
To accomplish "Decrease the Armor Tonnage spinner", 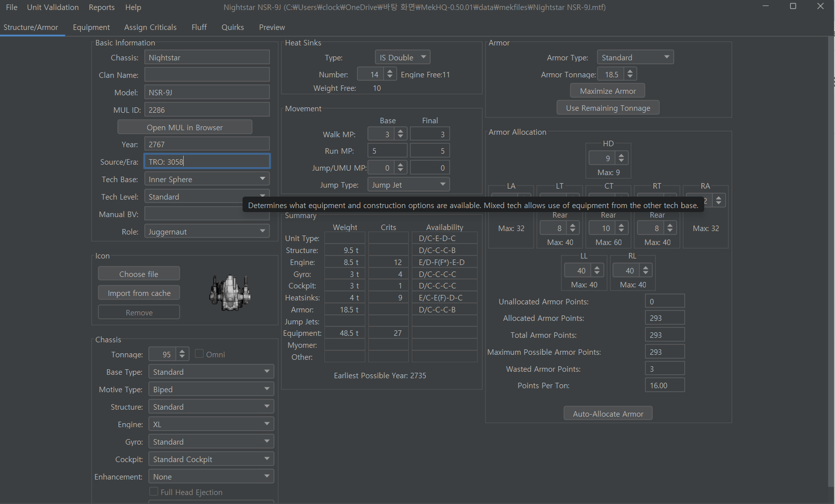I will pyautogui.click(x=630, y=77).
